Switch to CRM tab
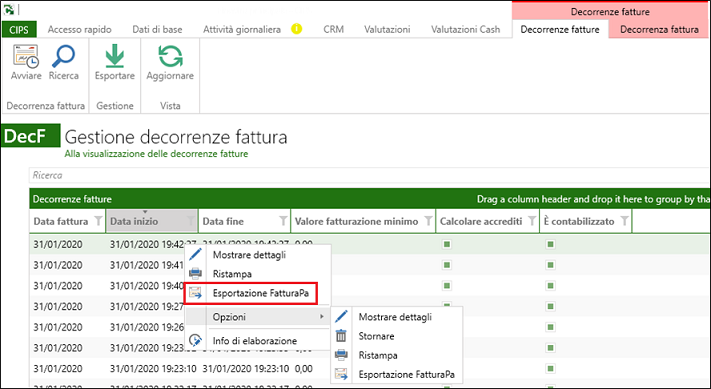The height and width of the screenshot is (389, 711). pyautogui.click(x=333, y=29)
